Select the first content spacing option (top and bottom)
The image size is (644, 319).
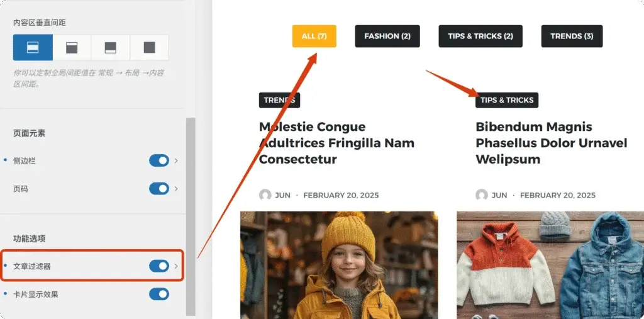click(33, 47)
